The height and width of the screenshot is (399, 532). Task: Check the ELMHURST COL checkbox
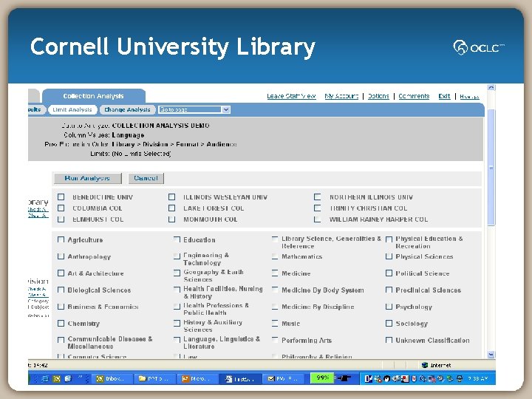[61, 219]
